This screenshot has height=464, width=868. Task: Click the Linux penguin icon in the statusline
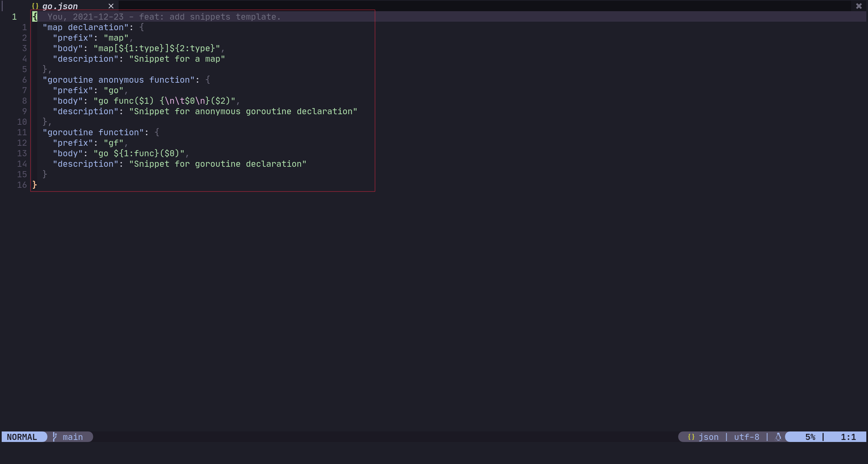coord(778,437)
